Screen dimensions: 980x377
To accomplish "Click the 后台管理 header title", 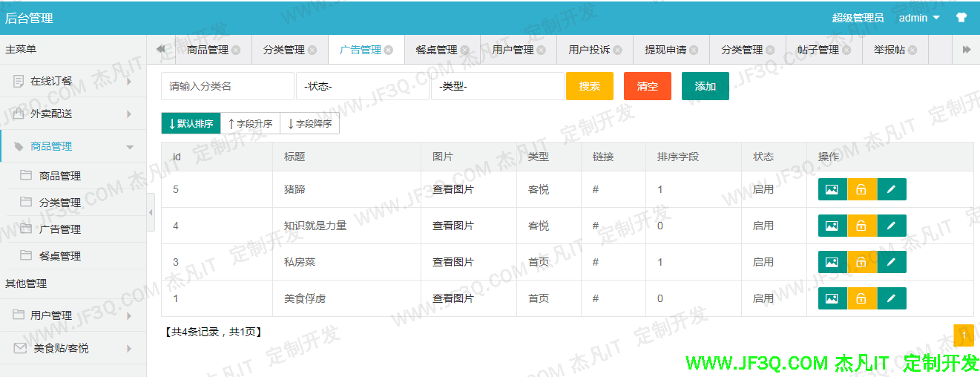I will (x=29, y=18).
